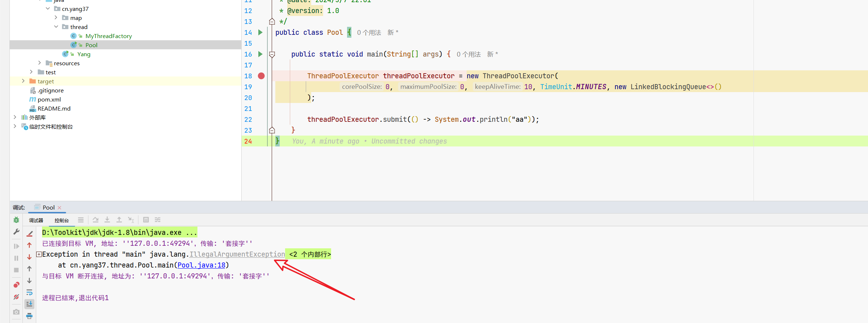This screenshot has height=323, width=868.
Task: Switch to the 控制台 console tab
Action: [x=62, y=220]
